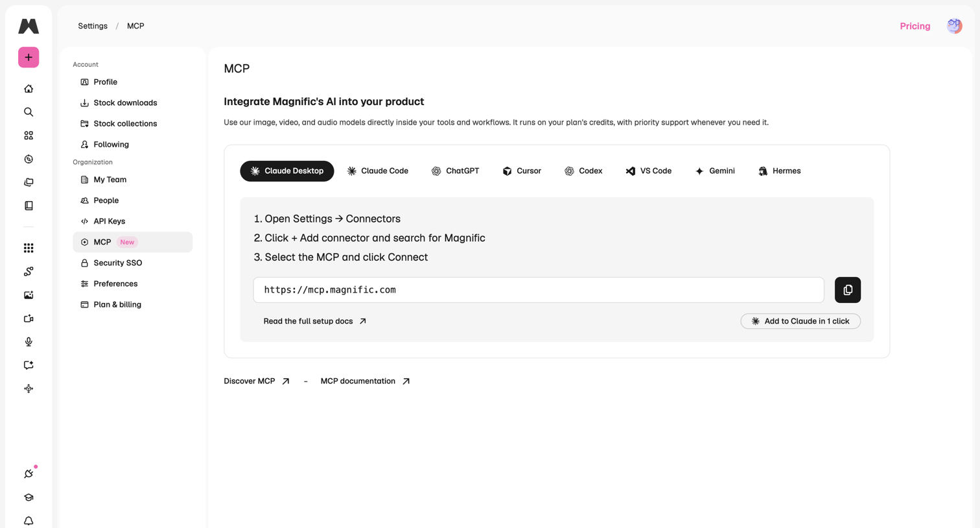The image size is (980, 528).
Task: Open the Following page
Action: pos(132,145)
